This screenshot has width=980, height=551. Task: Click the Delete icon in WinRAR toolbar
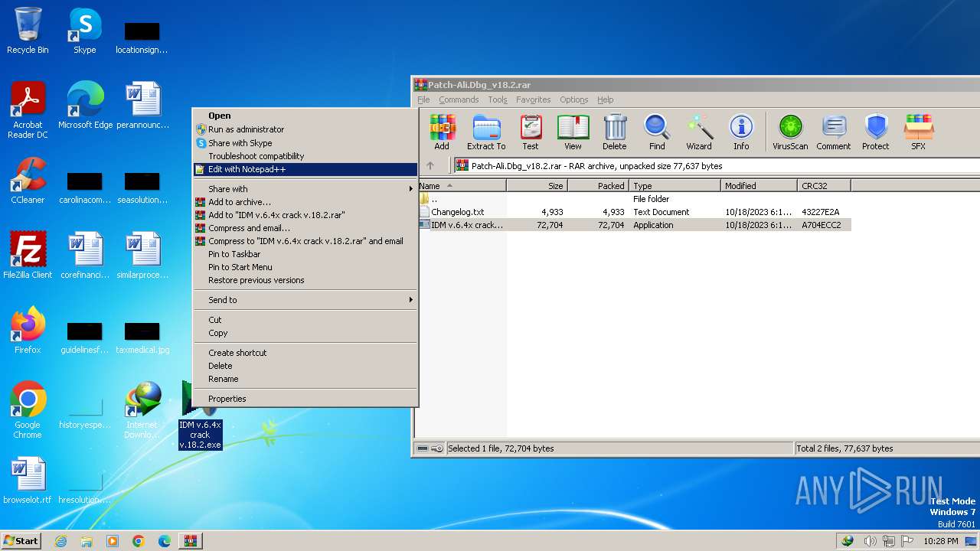[x=614, y=132]
